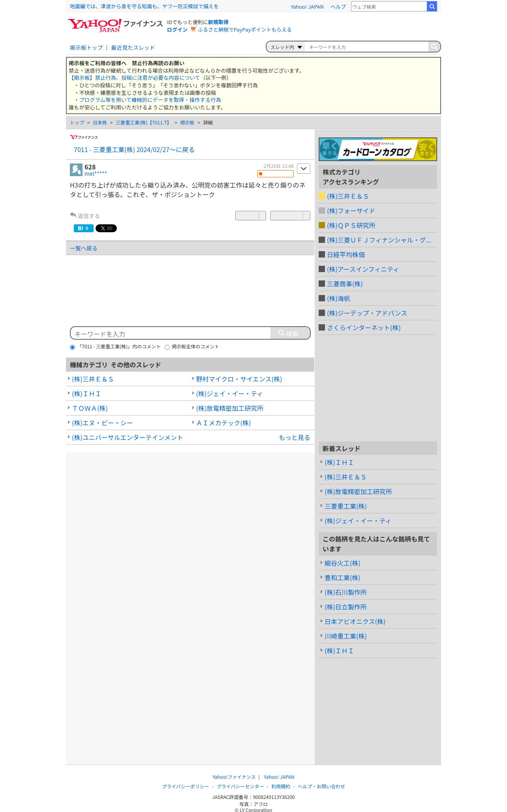This screenshot has height=812, width=507.
Task: Open ranking entry (株)海帆
Action: (x=338, y=299)
